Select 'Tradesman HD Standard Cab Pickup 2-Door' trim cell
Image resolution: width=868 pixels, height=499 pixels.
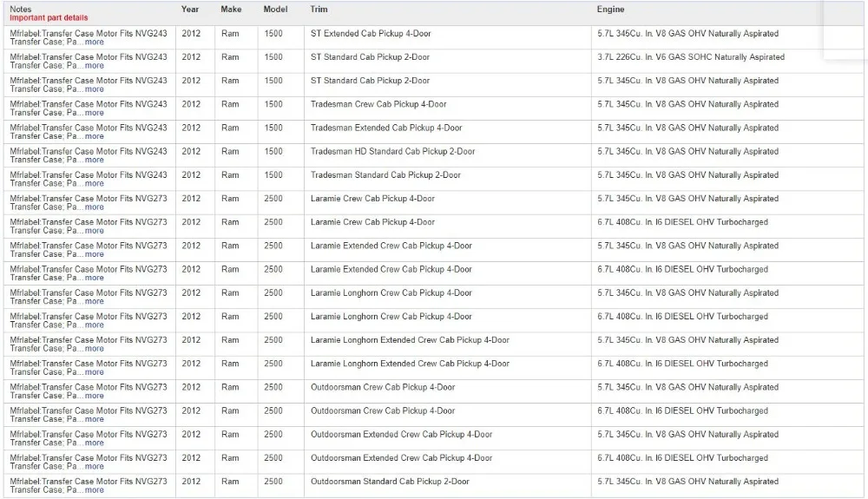392,152
